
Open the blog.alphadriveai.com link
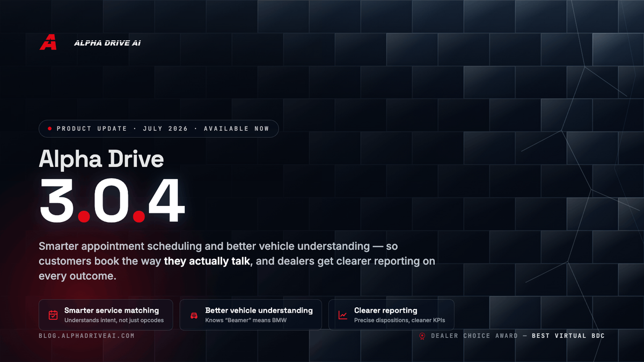coord(86,336)
